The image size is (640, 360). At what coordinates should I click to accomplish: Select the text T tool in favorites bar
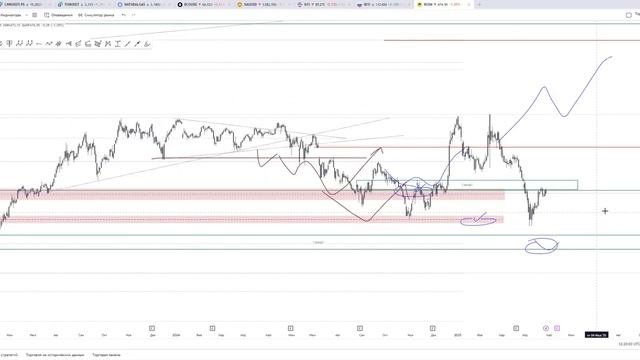coord(118,43)
